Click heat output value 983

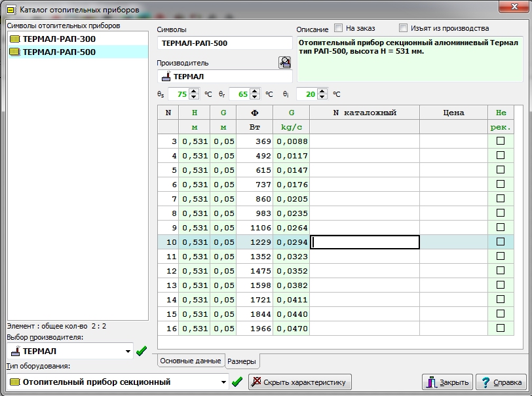263,213
